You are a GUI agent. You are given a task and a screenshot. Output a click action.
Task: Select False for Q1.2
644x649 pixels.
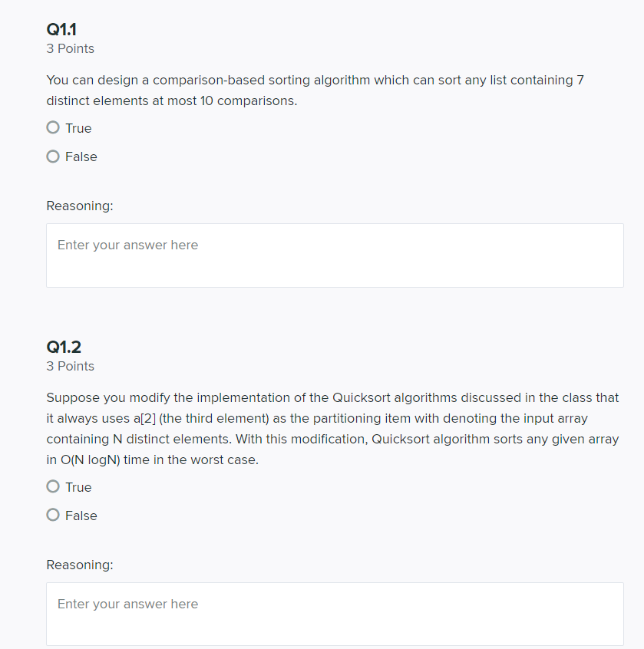pos(52,514)
